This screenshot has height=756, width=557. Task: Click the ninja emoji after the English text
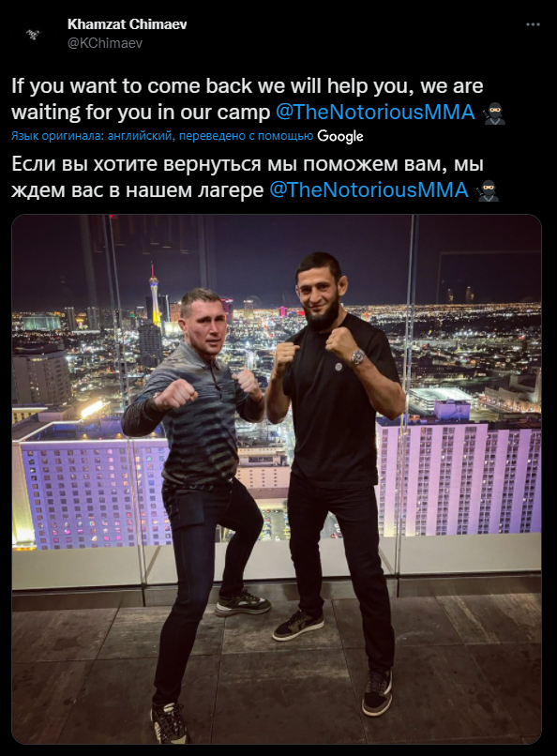[494, 113]
